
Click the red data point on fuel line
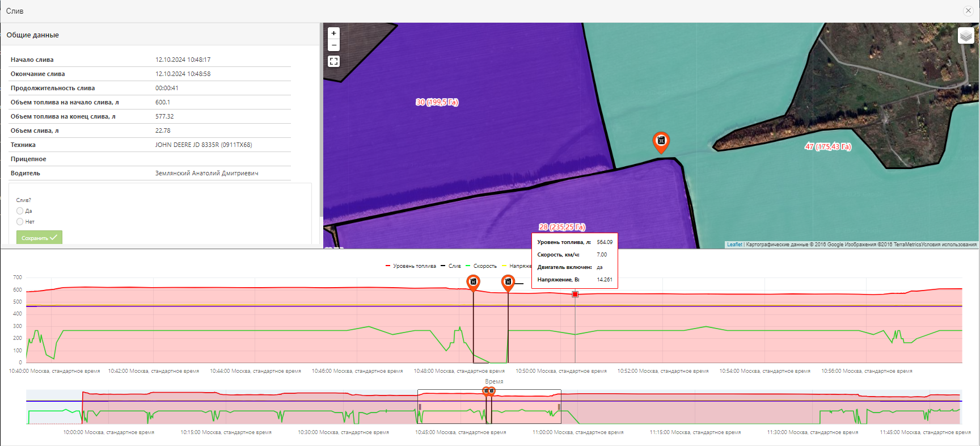point(575,294)
